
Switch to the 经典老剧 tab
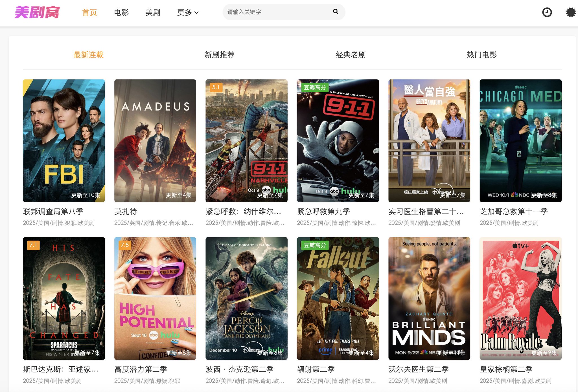pos(351,55)
